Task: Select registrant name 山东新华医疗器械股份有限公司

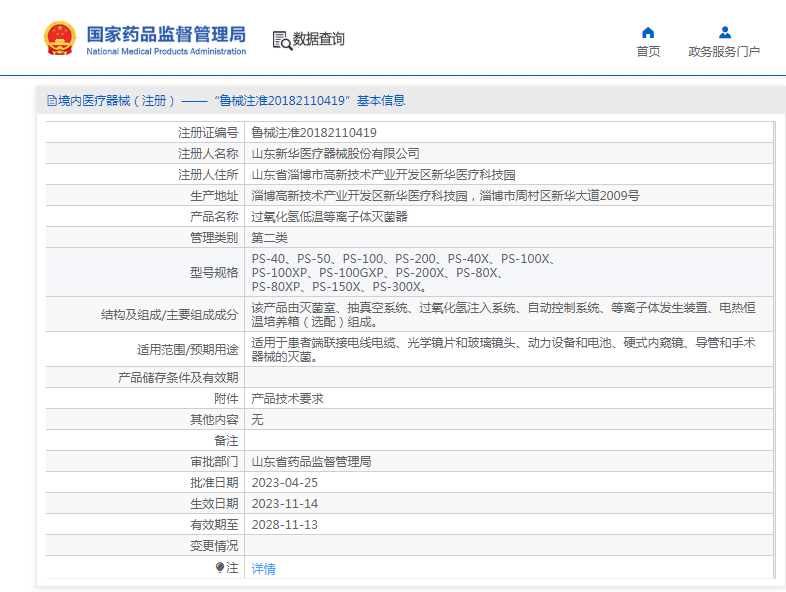Action: coord(335,154)
